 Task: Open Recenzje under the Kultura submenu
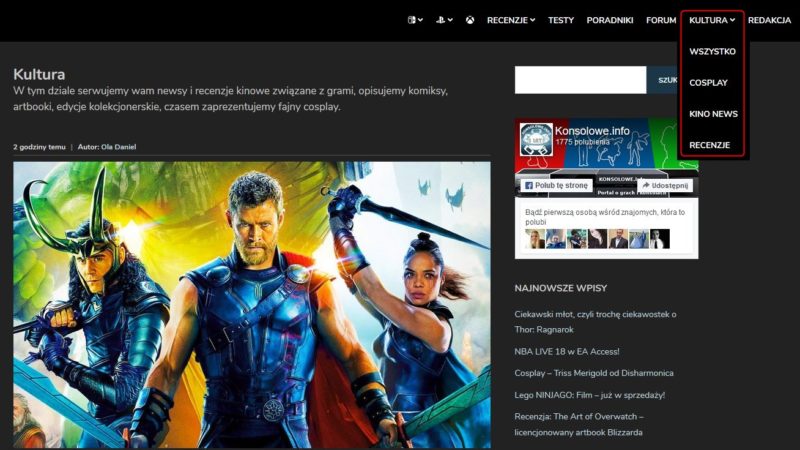(x=709, y=145)
